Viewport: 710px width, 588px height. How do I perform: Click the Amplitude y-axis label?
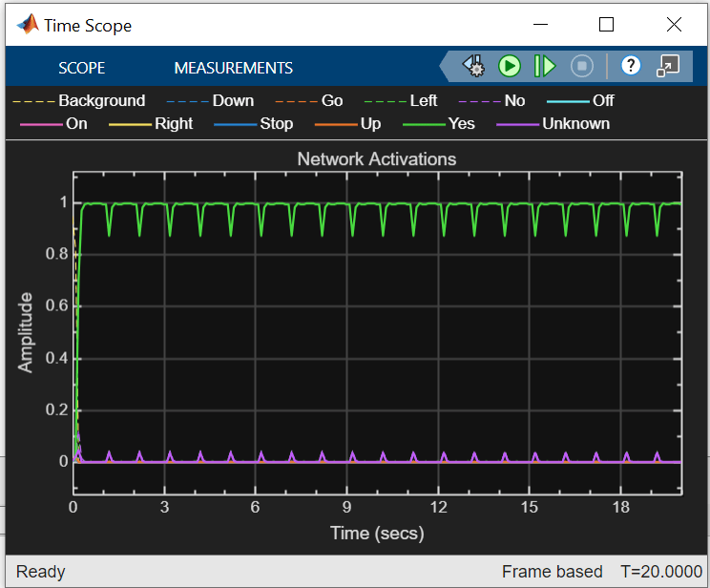point(26,332)
